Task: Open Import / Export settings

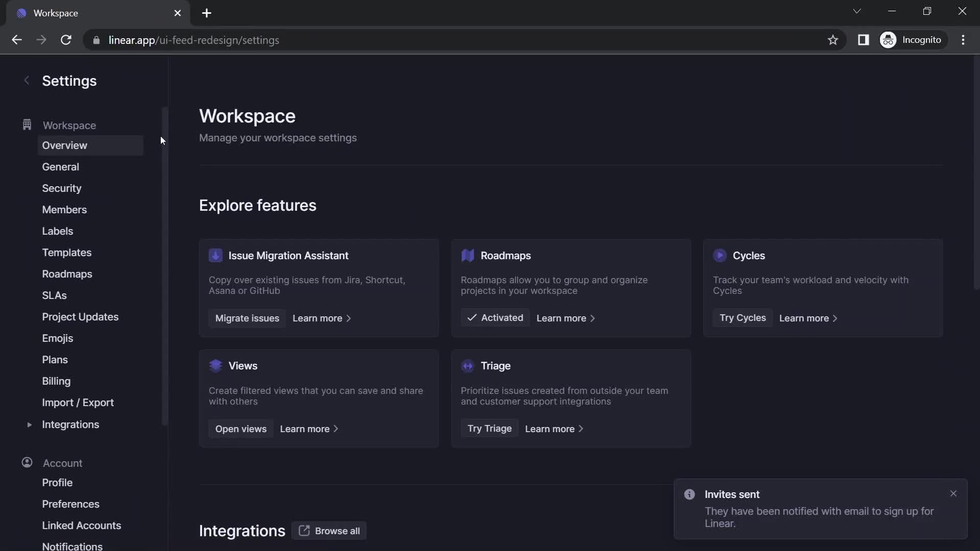Action: coord(78,403)
